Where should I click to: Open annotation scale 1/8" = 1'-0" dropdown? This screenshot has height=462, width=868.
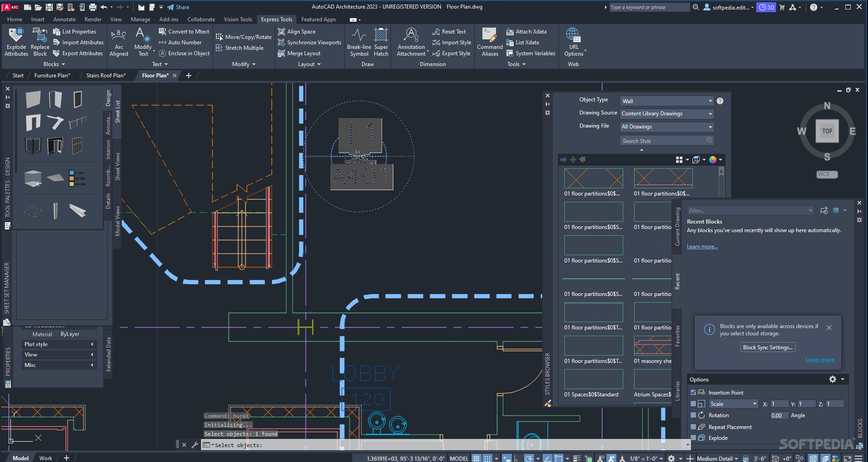(646, 458)
